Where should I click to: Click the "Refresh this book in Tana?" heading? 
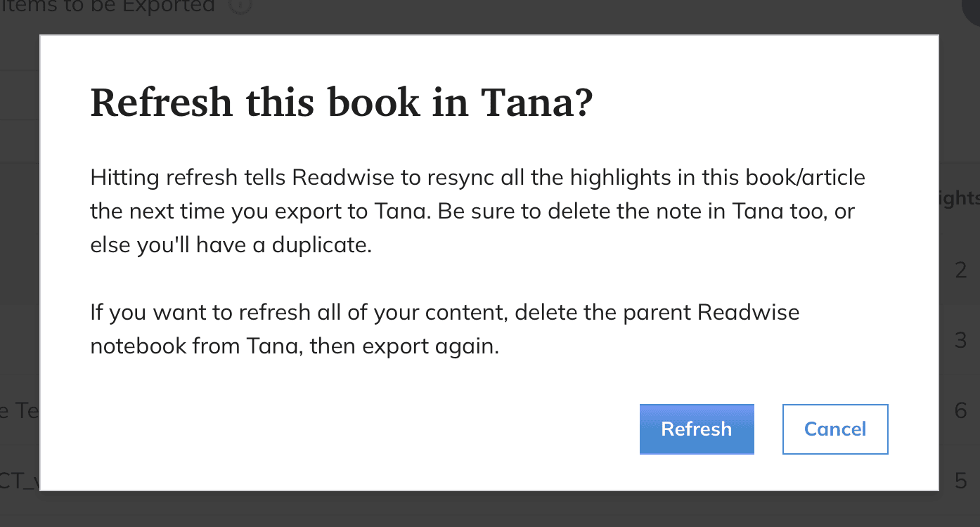342,103
